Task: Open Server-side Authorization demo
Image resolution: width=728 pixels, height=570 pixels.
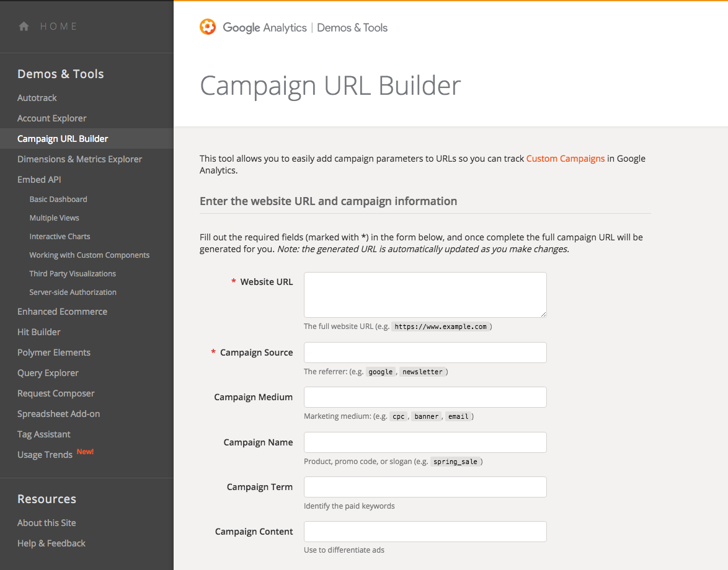Action: point(73,292)
